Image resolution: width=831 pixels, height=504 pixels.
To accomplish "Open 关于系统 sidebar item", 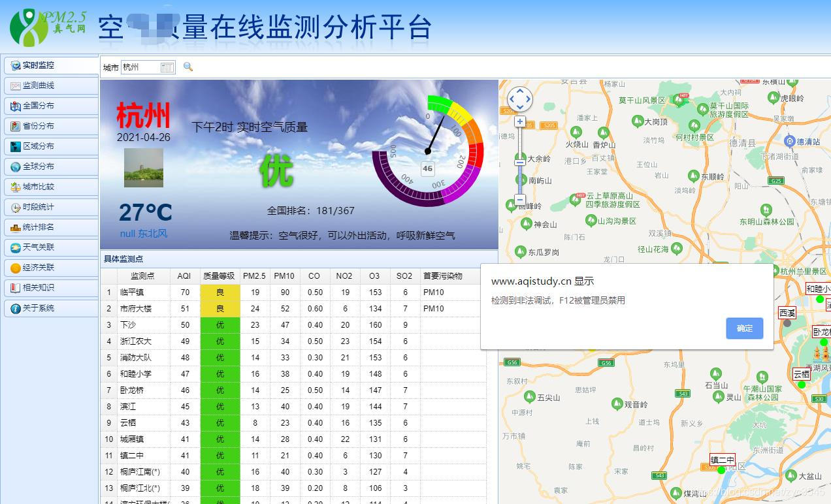I will 51,308.
